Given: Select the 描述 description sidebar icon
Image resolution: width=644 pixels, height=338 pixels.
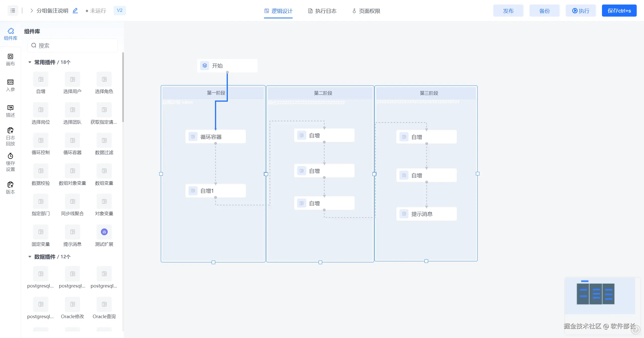Looking at the screenshot, I should [x=10, y=111].
